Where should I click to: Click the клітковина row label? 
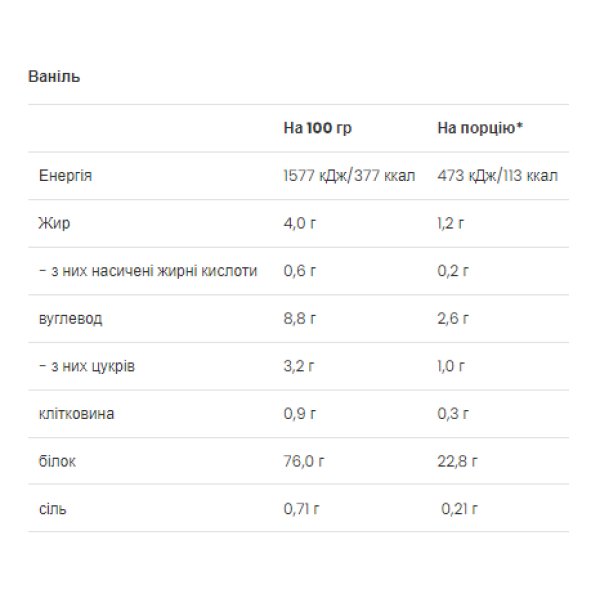coord(76,414)
